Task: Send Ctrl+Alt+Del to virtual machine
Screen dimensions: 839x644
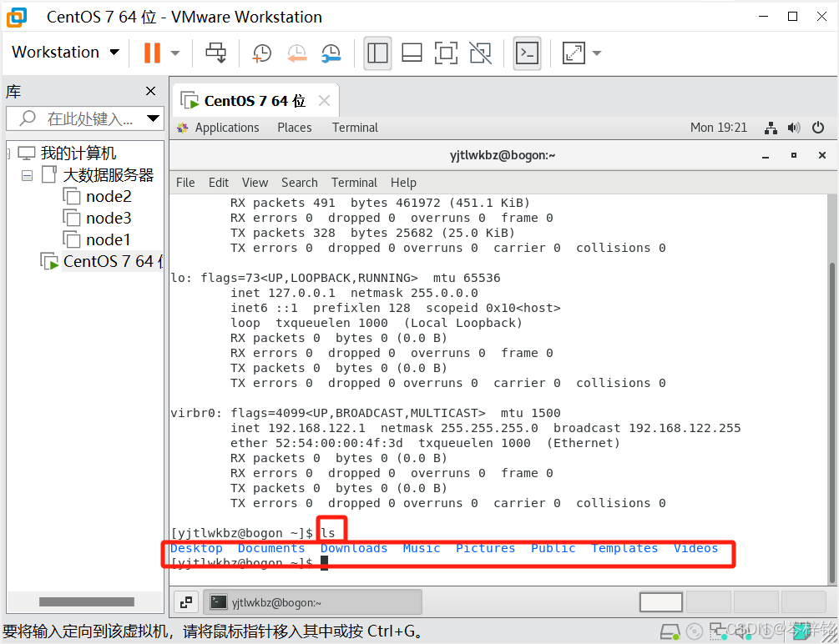Action: click(216, 53)
